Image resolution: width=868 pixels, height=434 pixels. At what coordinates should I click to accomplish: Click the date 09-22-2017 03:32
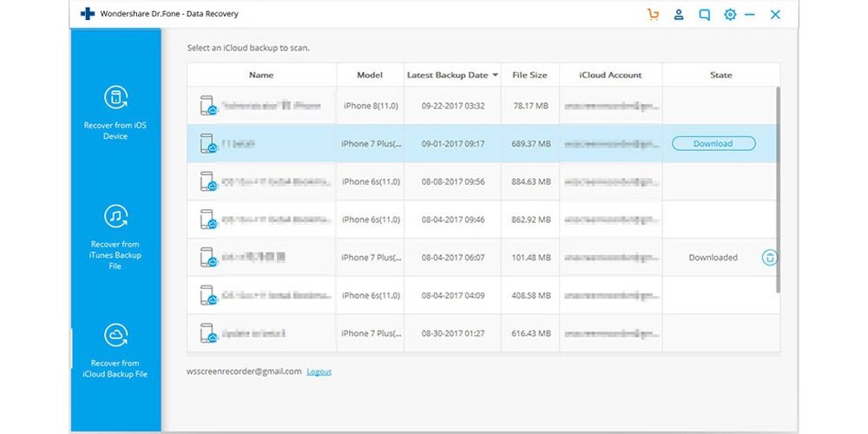(x=453, y=105)
